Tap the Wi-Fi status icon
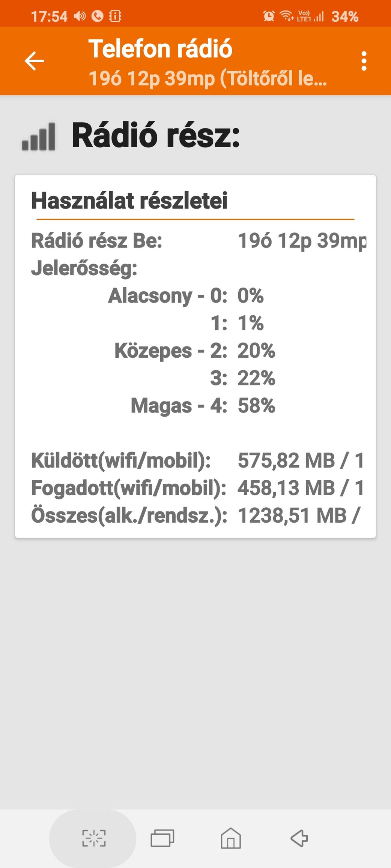 (x=287, y=16)
